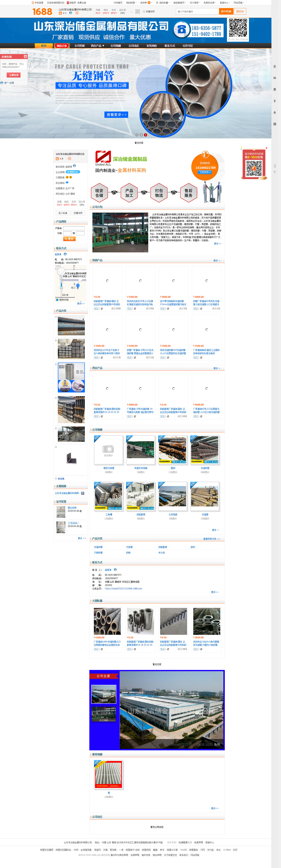Image resolution: width=281 pixels, height=868 pixels.
Task: Open the 网站导航 dropdown in the top bar
Action: coord(239,3)
